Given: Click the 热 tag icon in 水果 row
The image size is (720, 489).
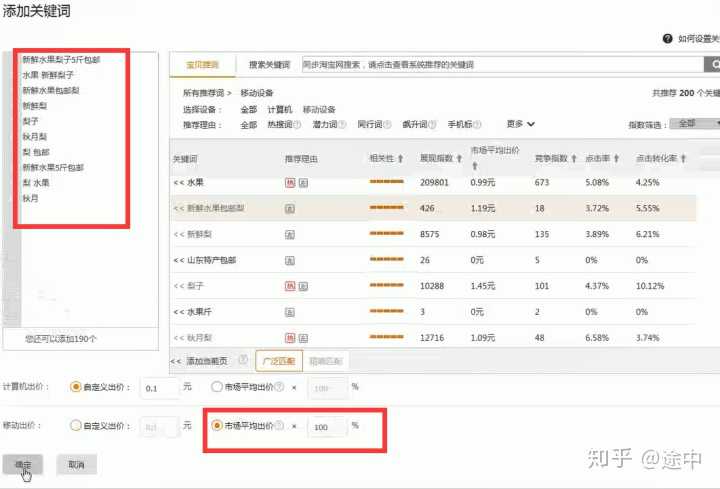Looking at the screenshot, I should point(290,183).
